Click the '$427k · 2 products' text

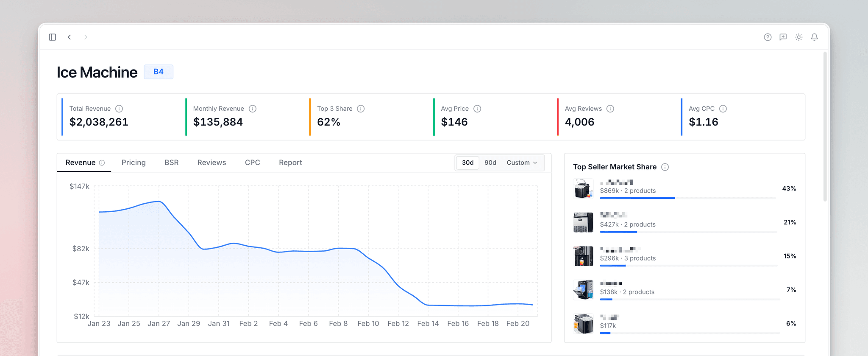pos(628,224)
